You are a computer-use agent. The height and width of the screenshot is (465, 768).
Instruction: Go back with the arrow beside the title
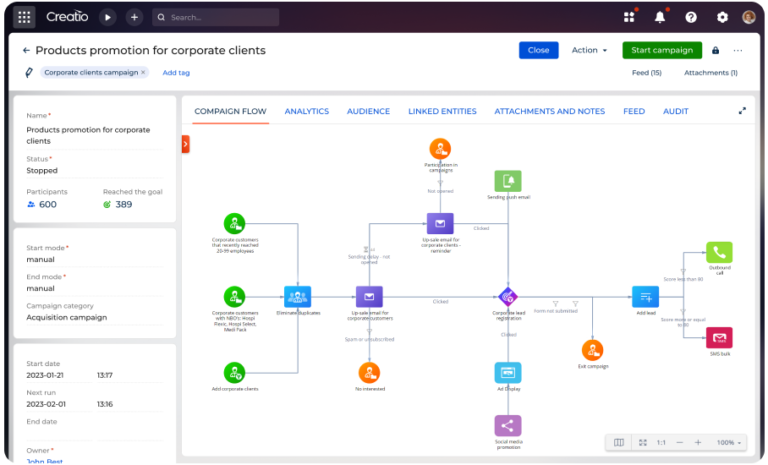click(26, 50)
